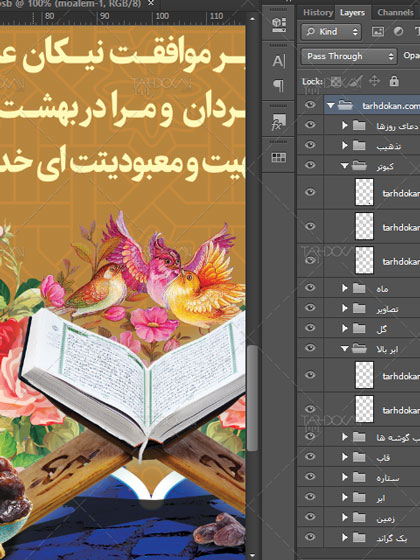Hide the tarhdokan.com root group
This screenshot has height=560, width=420.
point(310,105)
